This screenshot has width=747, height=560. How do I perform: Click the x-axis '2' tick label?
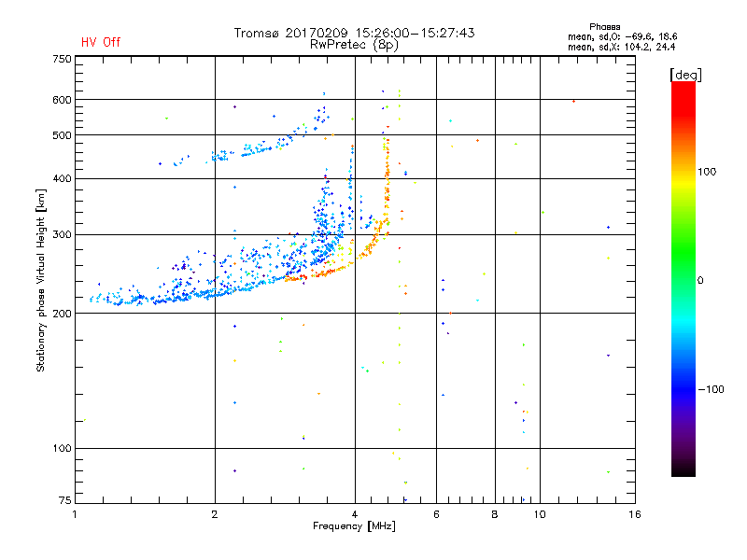point(215,514)
